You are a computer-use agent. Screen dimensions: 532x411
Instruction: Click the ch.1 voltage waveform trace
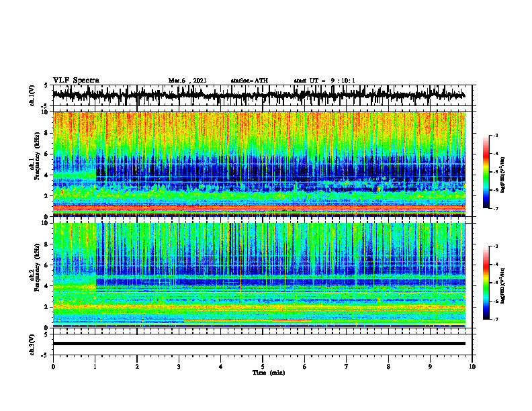[x=259, y=95]
